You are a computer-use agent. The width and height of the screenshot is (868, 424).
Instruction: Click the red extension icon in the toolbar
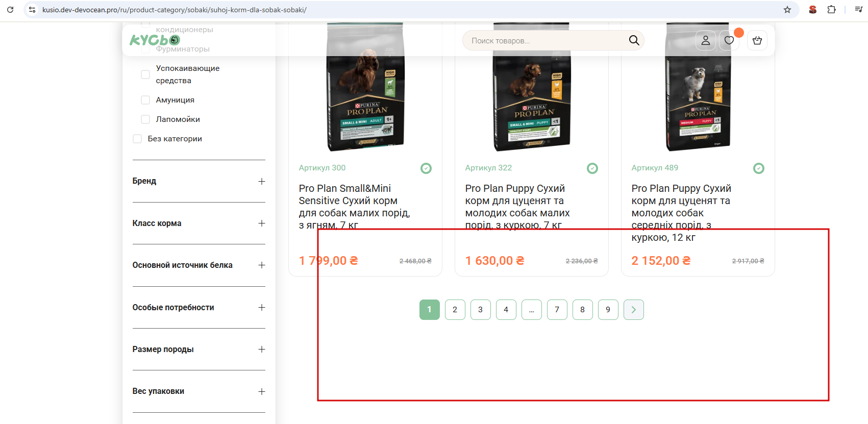point(813,10)
